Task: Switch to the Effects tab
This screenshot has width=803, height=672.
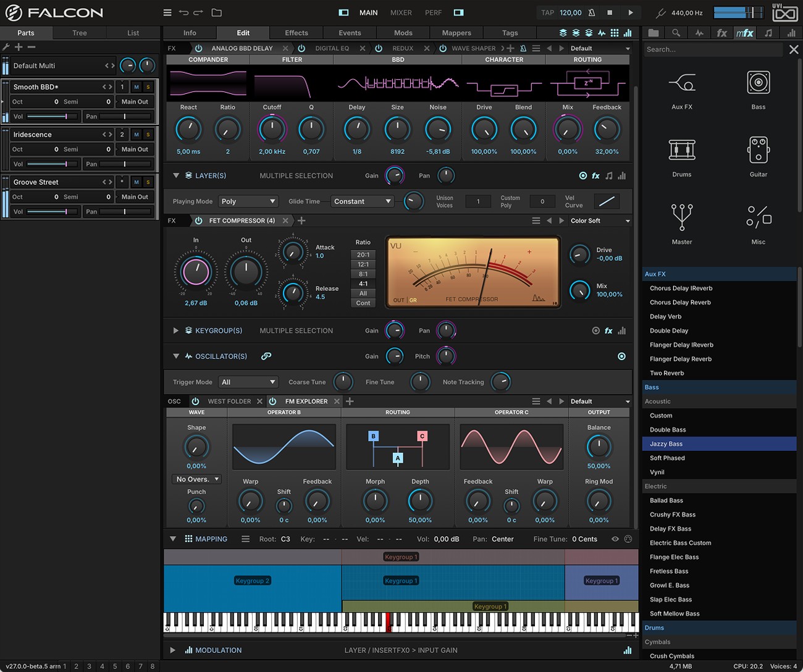Action: click(296, 33)
